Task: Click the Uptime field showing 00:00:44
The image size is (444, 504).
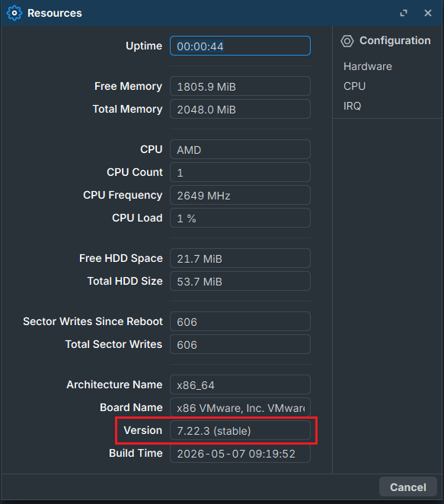Action: [240, 46]
